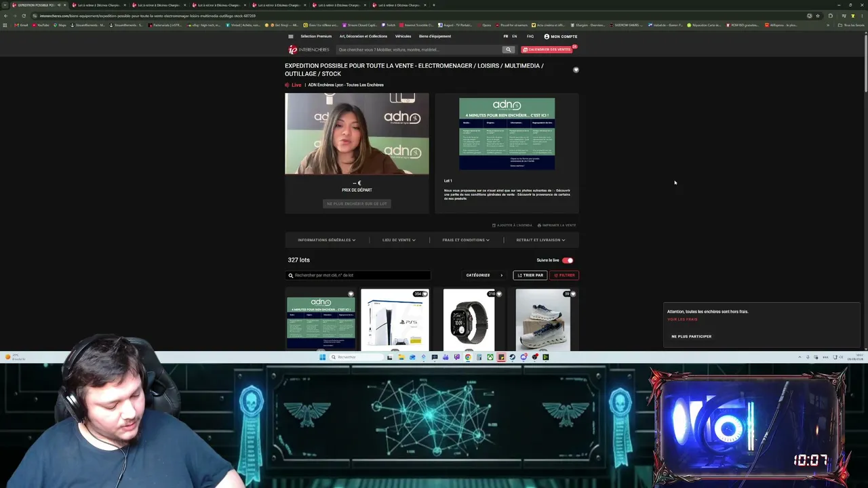Click the Lot 1 preview image
Viewport: 868px width, 488px height.
(507, 134)
